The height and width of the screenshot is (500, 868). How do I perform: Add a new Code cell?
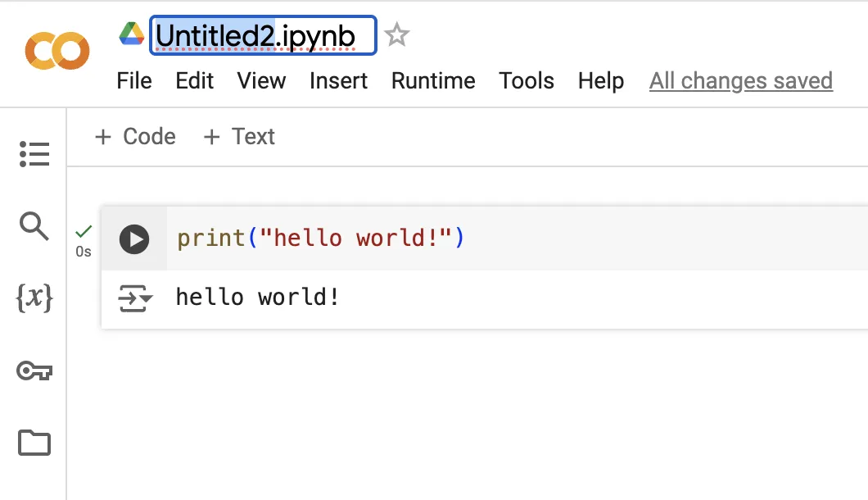[135, 137]
